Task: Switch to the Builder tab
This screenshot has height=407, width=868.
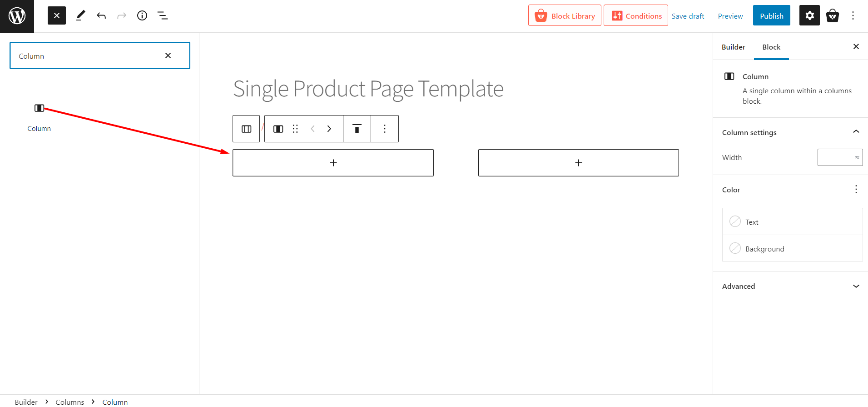Action: click(733, 47)
